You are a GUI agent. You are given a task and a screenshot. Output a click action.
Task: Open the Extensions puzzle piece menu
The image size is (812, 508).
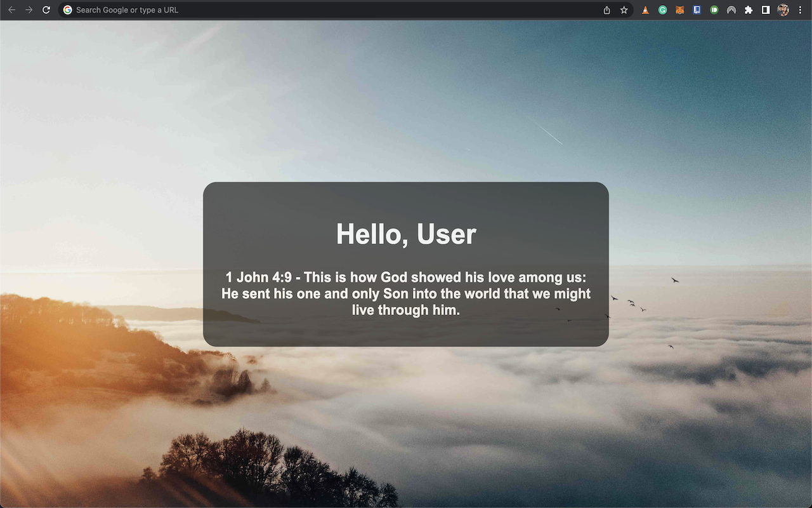[749, 10]
